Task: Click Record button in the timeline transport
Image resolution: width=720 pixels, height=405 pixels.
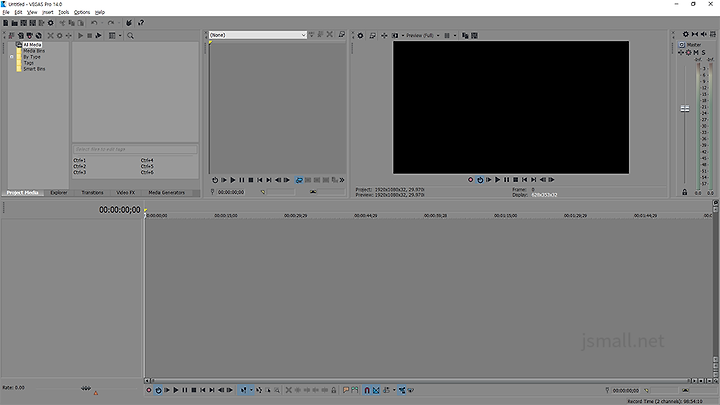Action: 149,390
